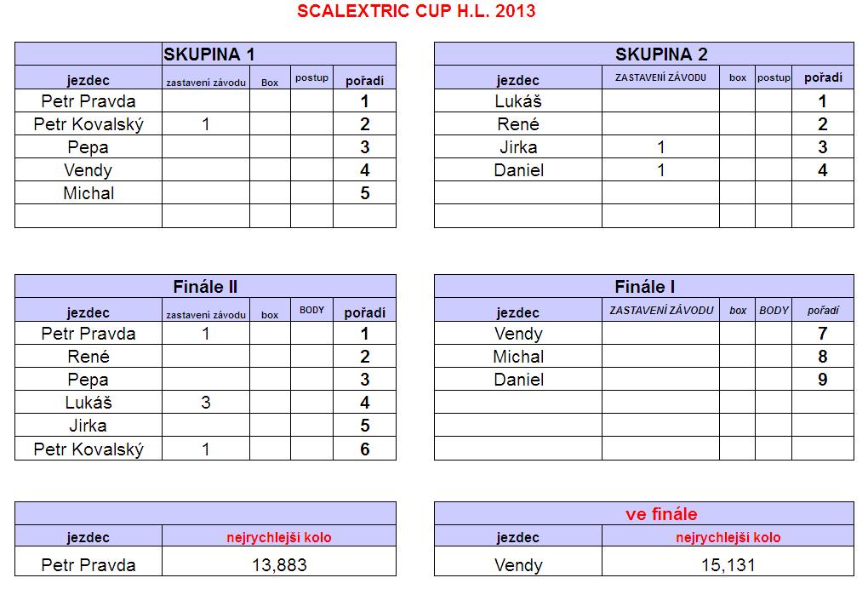Click the Lukáš cell in SKUPINA 2
This screenshot has width=868, height=595.
click(x=518, y=101)
